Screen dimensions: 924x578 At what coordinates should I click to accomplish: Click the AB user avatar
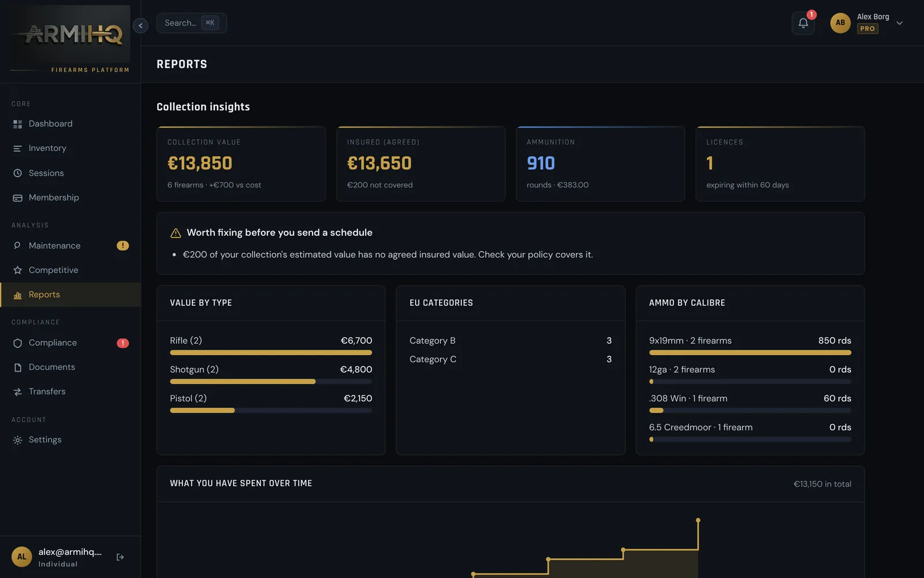point(840,23)
